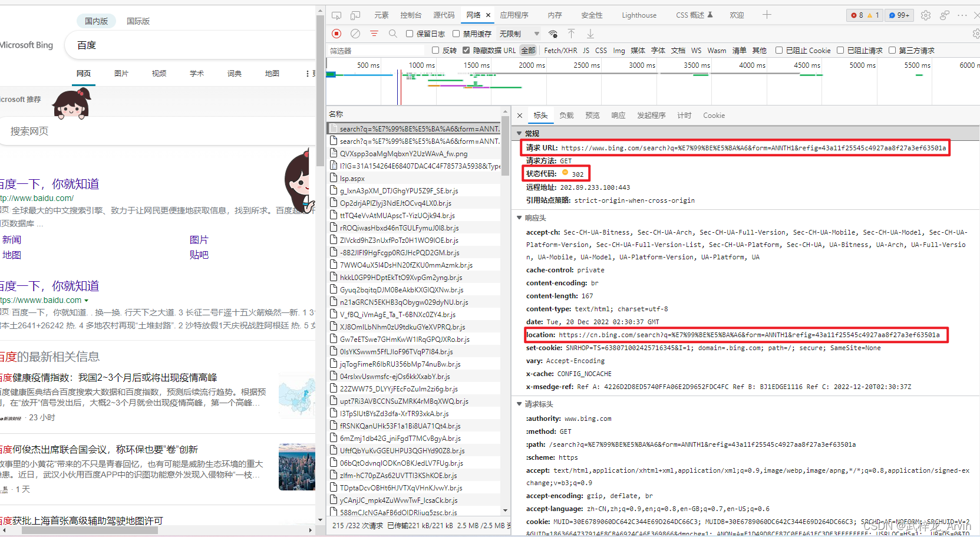Open Cookie tab in request details

(x=714, y=116)
